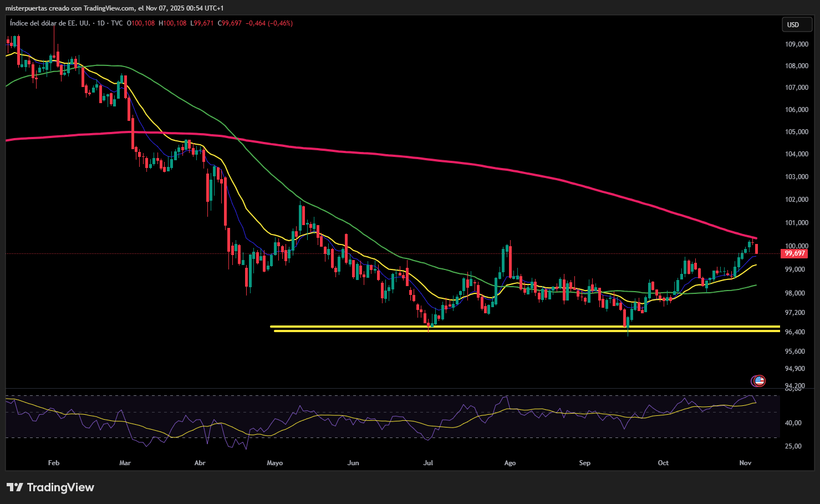Click the TVC exchange label
The image size is (820, 504).
117,23
